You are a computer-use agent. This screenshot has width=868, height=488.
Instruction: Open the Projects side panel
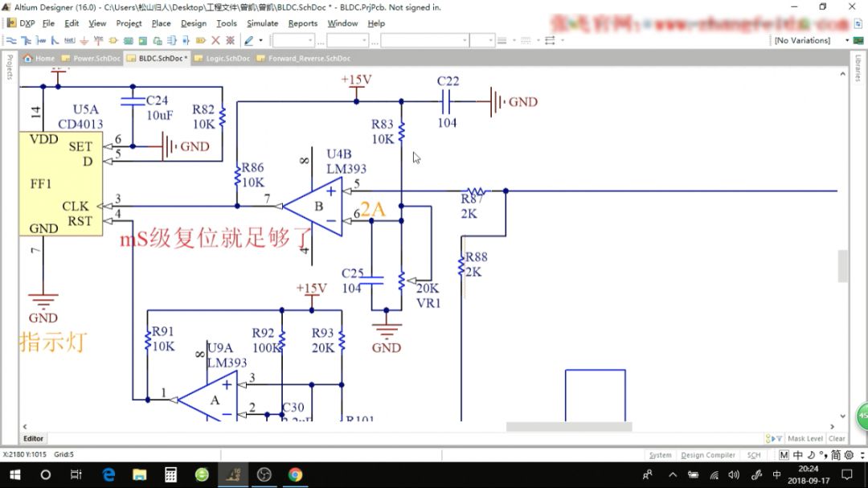[x=10, y=67]
